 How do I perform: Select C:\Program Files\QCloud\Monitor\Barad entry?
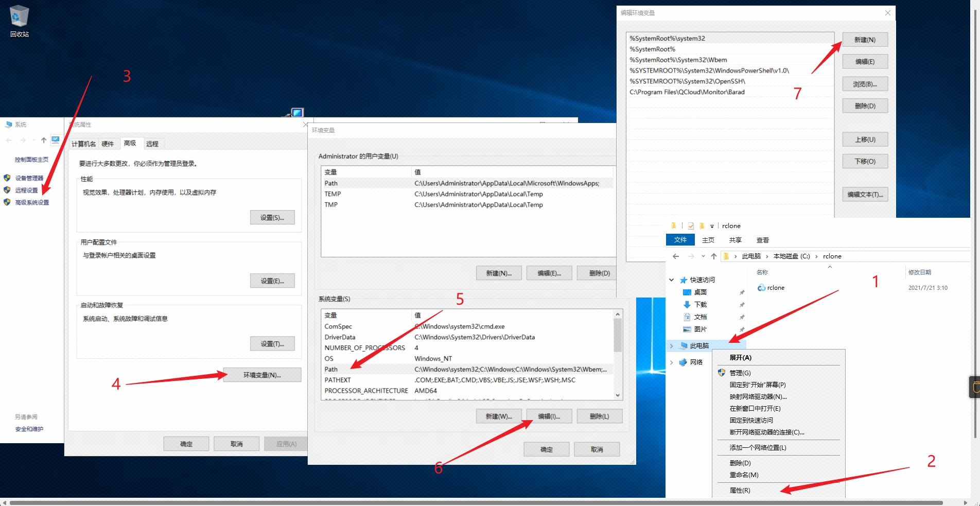pyautogui.click(x=730, y=92)
